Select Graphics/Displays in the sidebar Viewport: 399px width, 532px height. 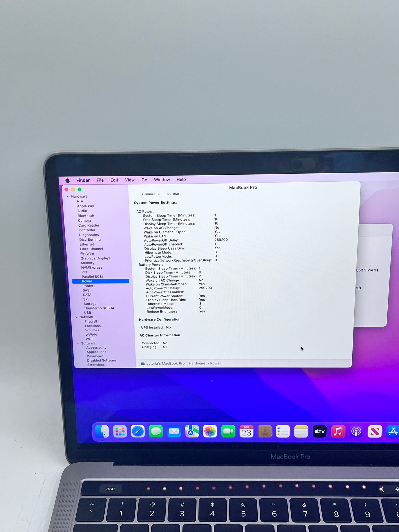[96, 258]
